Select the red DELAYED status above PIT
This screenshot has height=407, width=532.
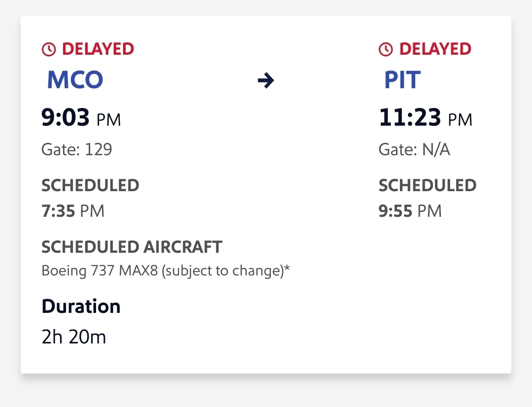tap(435, 49)
